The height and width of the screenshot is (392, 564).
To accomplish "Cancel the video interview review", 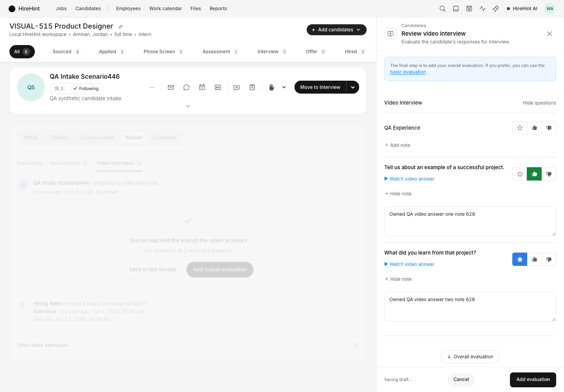I will coord(461,379).
